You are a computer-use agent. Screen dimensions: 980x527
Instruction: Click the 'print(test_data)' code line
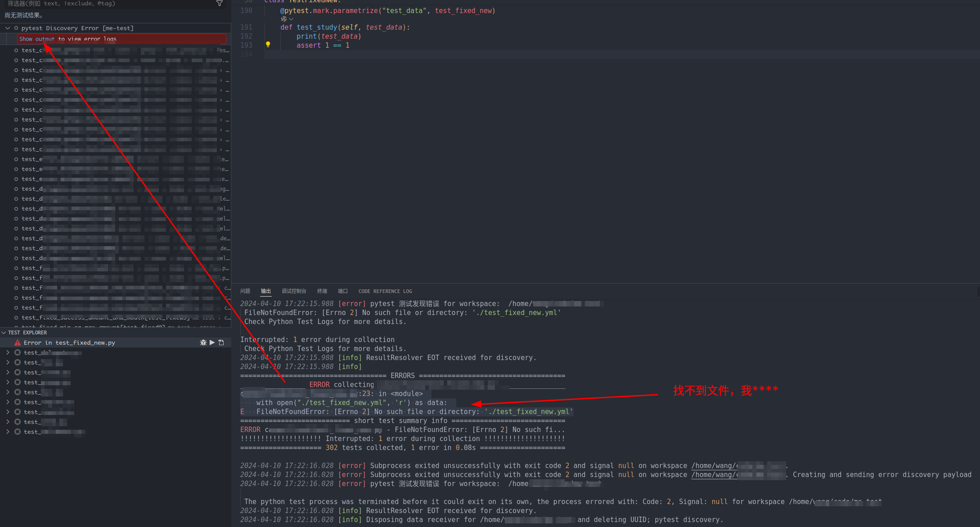329,36
